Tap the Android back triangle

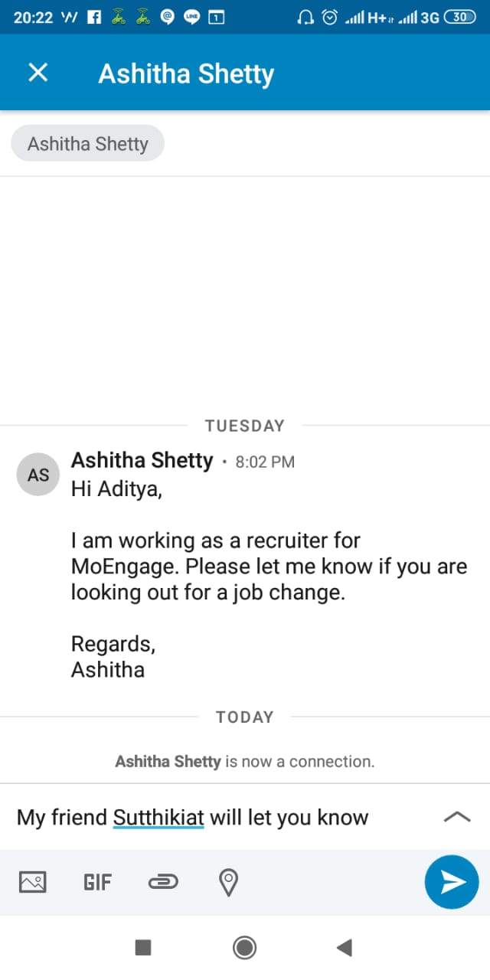pos(344,948)
